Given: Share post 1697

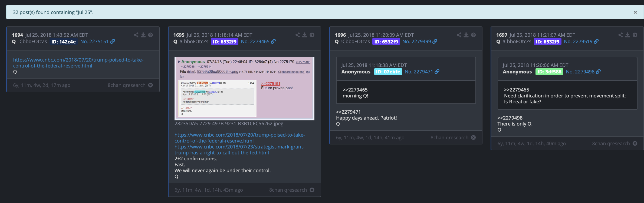Looking at the screenshot, I should (x=620, y=35).
